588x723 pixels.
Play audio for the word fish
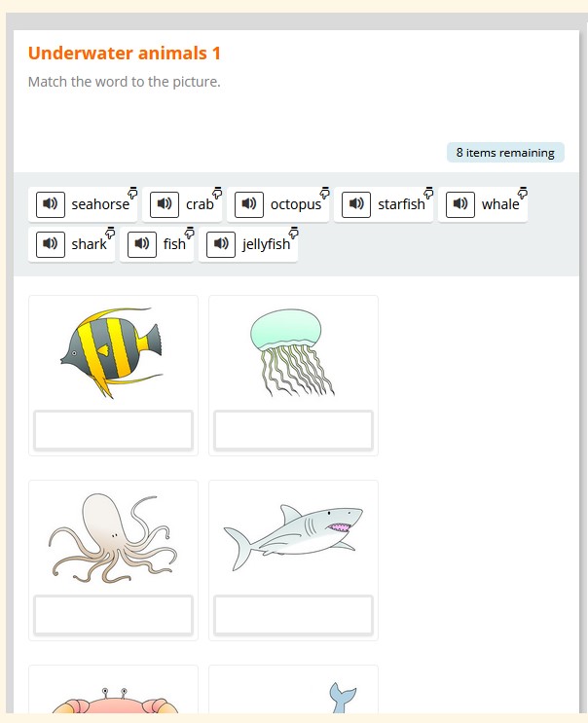[141, 244]
